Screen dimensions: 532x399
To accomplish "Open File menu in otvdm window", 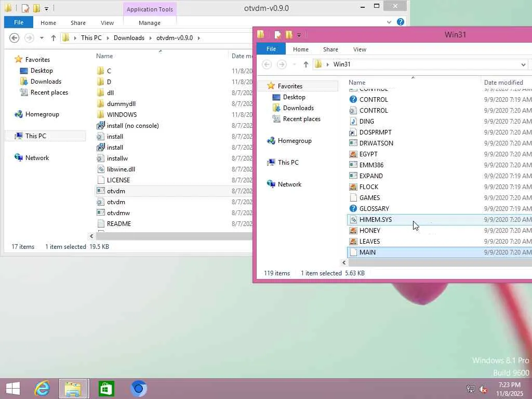I will (19, 22).
